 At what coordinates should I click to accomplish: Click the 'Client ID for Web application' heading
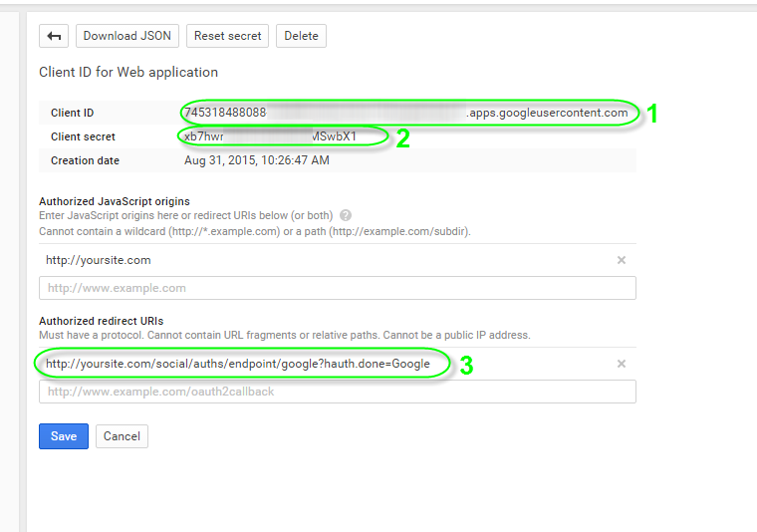pyautogui.click(x=128, y=72)
